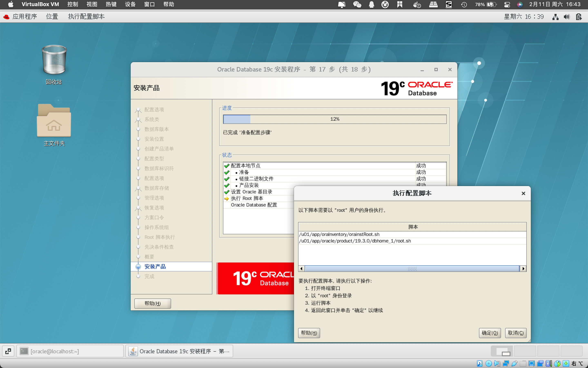Image resolution: width=588 pixels, height=368 pixels.
Task: Minimize the Oracle installer window
Action: coord(422,70)
